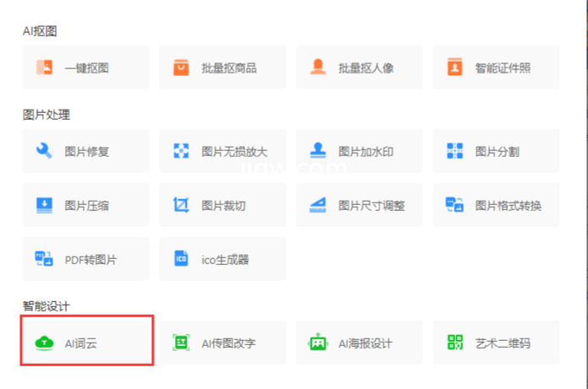Click the 图片格式转换 convert icon
This screenshot has height=389, width=588.
(455, 205)
